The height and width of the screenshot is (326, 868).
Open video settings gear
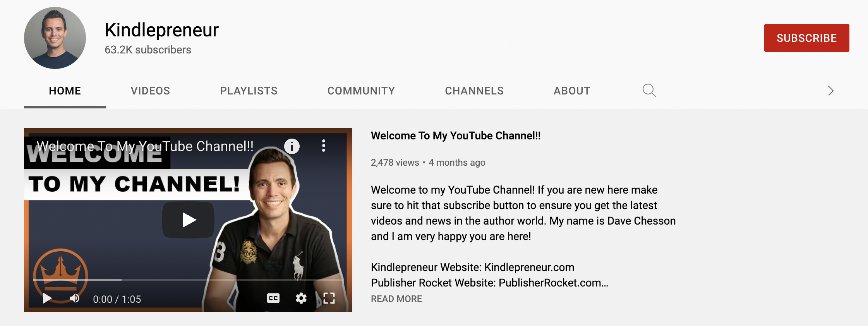coord(301,298)
